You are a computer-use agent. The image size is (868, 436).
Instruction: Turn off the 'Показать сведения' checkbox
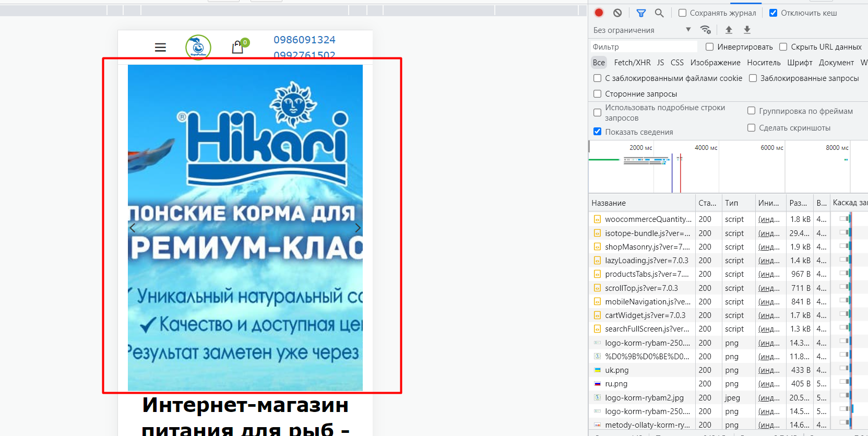click(x=598, y=132)
